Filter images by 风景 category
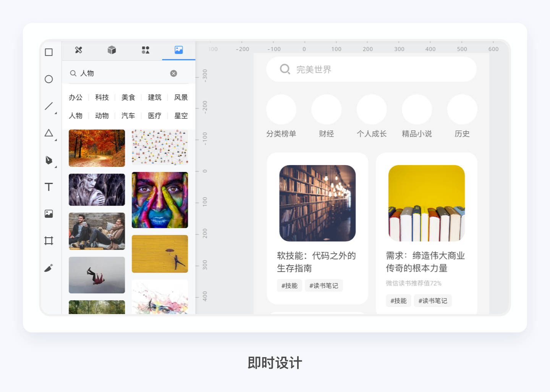The width and height of the screenshot is (550, 392). click(181, 97)
